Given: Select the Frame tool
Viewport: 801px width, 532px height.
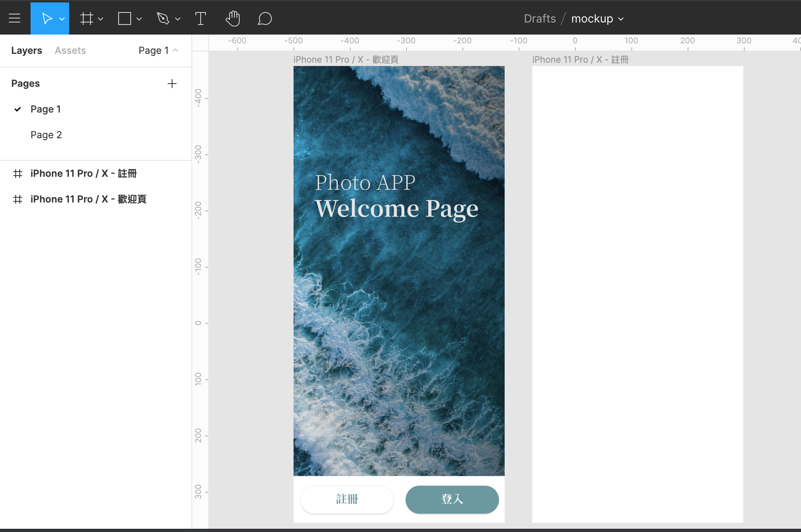Looking at the screenshot, I should pyautogui.click(x=86, y=18).
